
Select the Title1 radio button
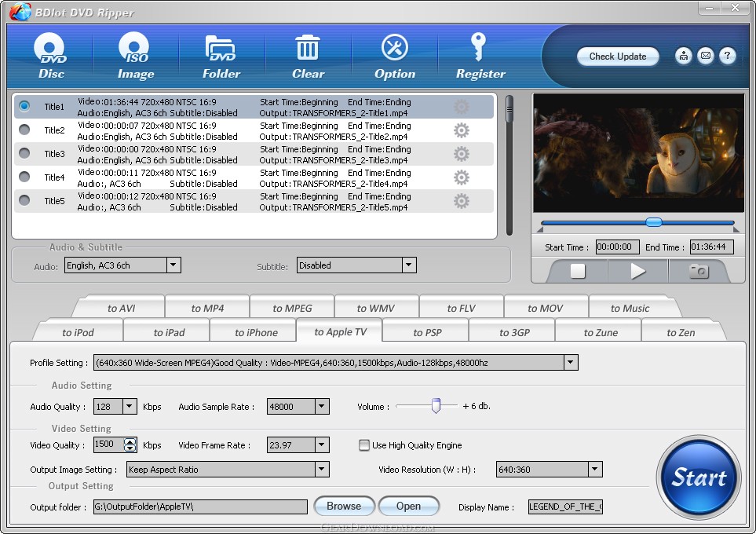(24, 106)
